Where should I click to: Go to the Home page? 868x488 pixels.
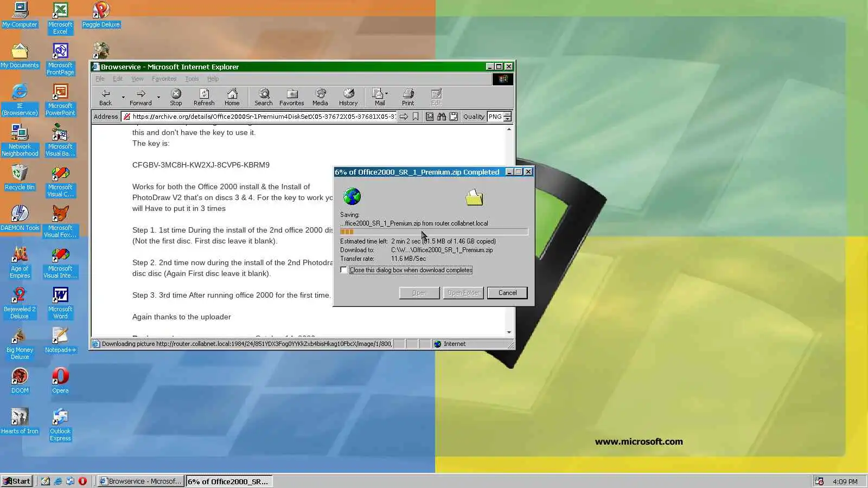point(232,97)
